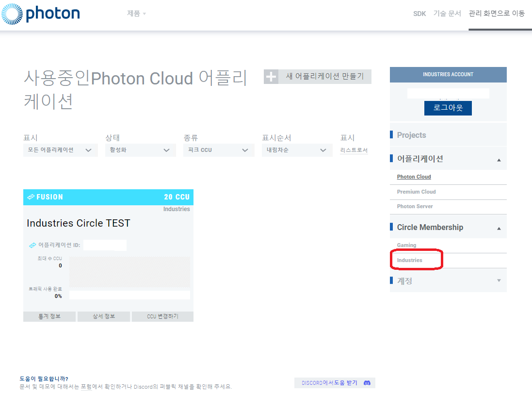Open the 피크 CCU type dropdown

tap(219, 150)
